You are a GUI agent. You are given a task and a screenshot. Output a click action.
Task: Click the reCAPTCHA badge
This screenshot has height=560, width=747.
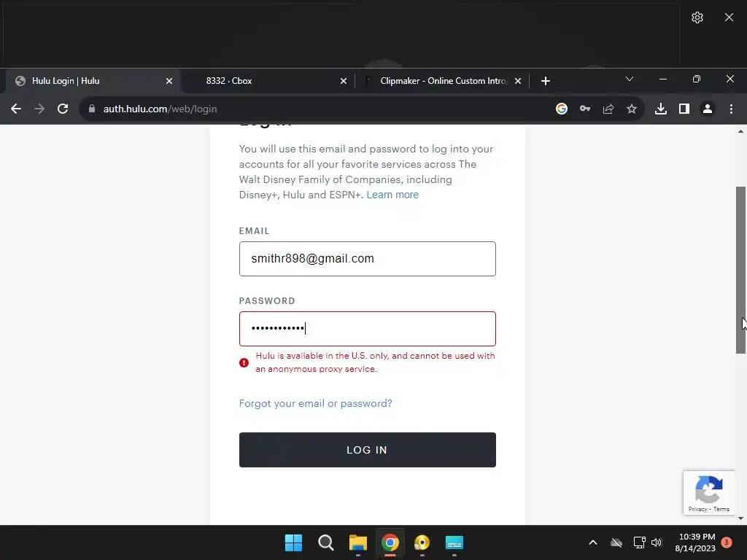click(708, 492)
